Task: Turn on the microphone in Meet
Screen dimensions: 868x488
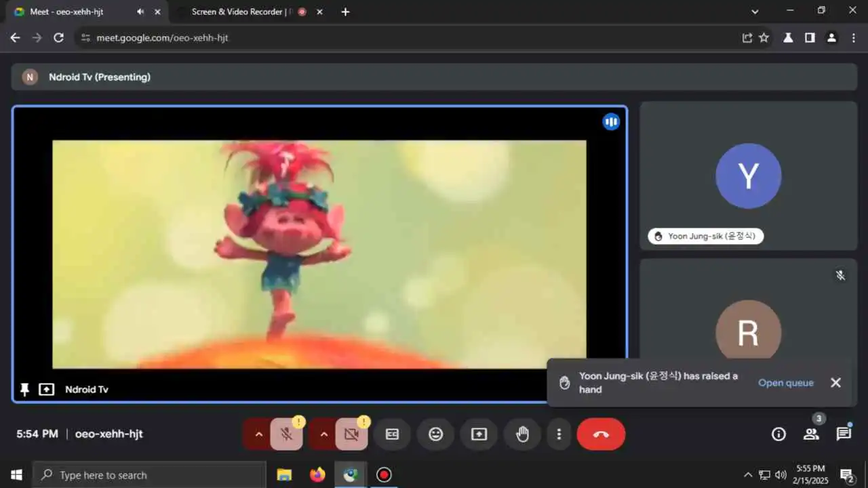Action: (286, 434)
